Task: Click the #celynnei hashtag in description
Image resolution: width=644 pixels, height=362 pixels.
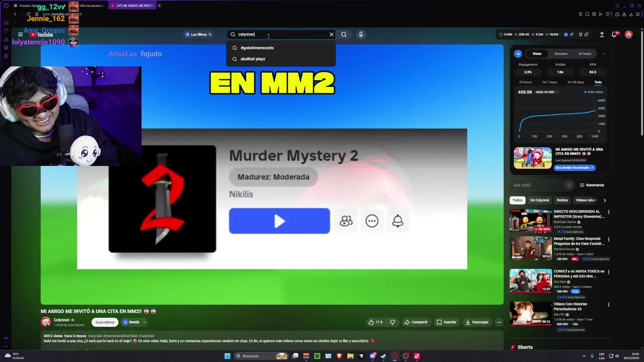Action: [147, 336]
